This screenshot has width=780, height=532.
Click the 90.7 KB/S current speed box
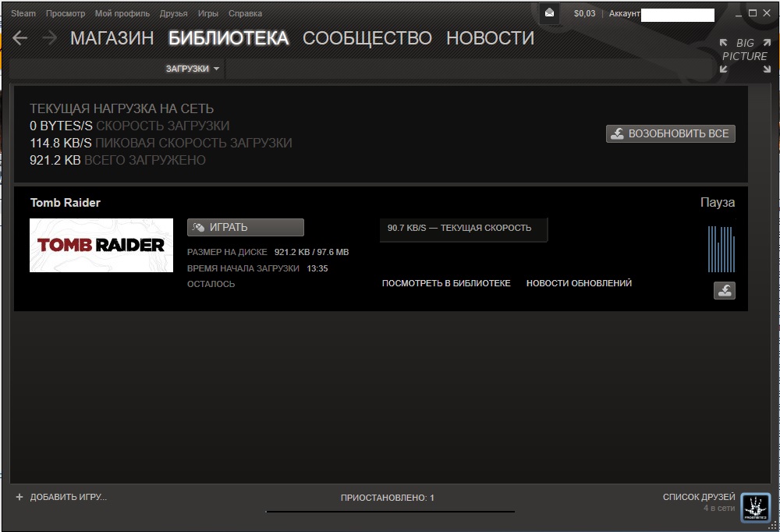point(463,229)
